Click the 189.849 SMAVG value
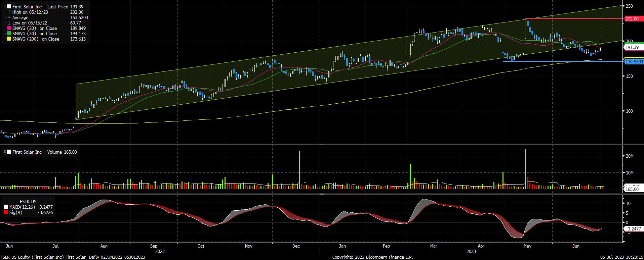 pyautogui.click(x=78, y=28)
